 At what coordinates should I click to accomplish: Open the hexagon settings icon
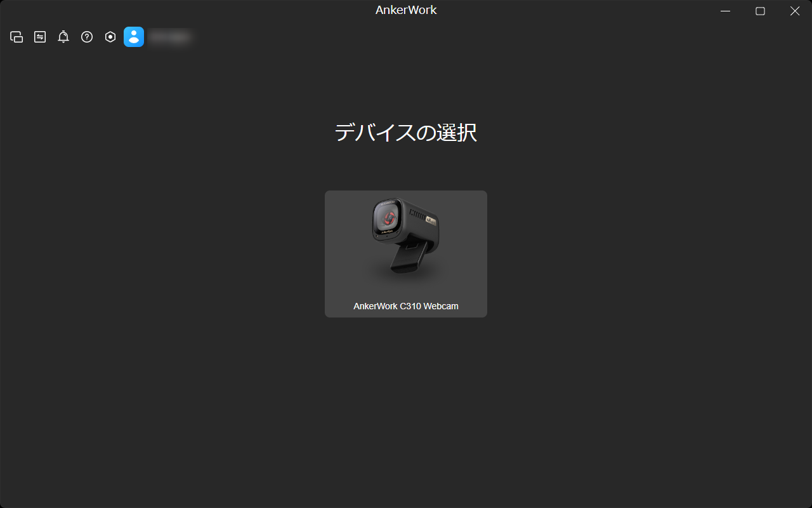110,37
